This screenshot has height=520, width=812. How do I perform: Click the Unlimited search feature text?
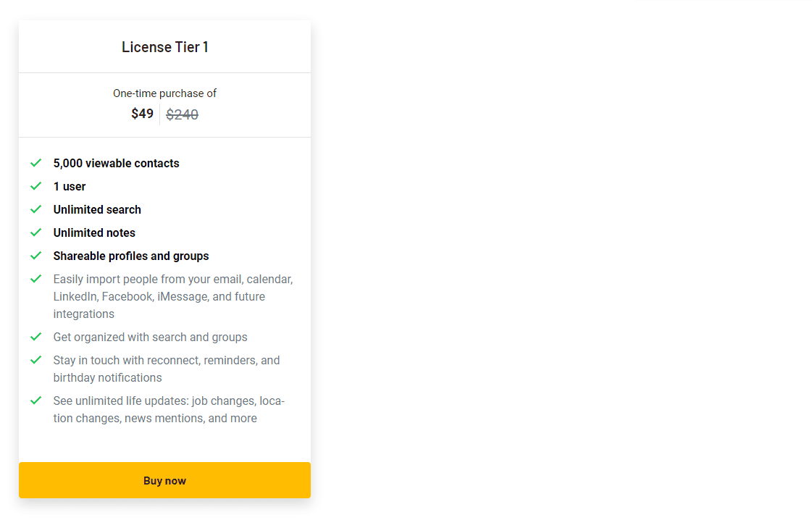pos(97,210)
